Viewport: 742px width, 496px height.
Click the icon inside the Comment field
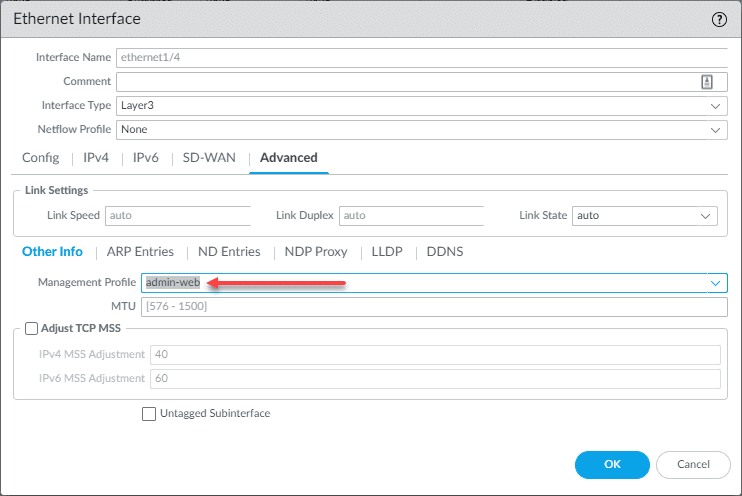click(x=707, y=82)
